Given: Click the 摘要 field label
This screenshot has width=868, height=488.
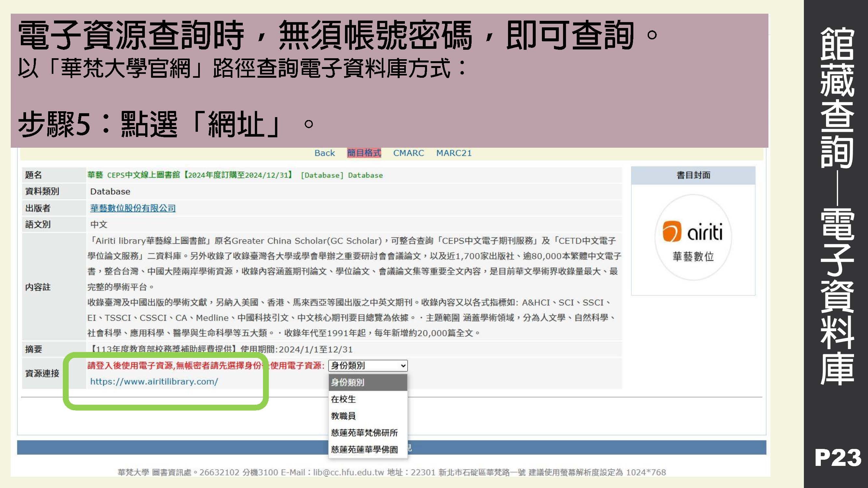Looking at the screenshot, I should (x=34, y=349).
